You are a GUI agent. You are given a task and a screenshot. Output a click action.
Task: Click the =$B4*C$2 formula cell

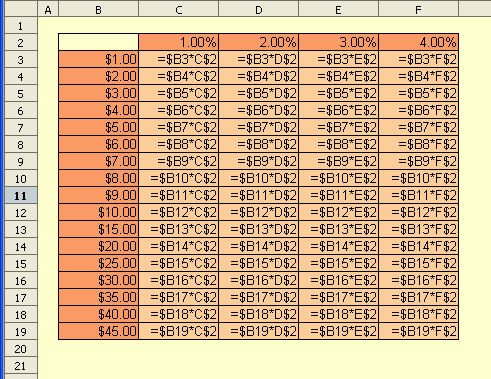click(179, 76)
